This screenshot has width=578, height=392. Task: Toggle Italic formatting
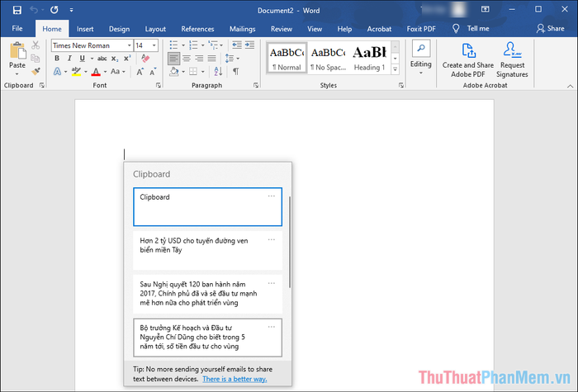point(69,59)
